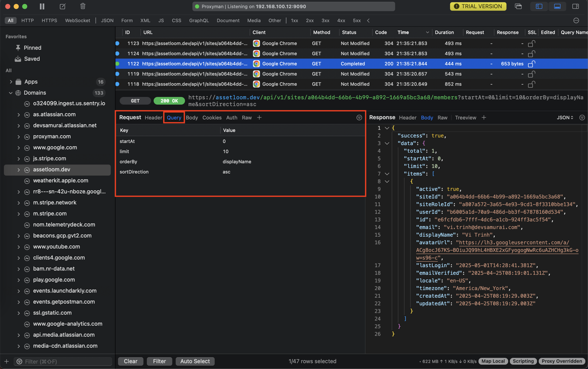Viewport: 588px width, 369px height.
Task: Click the TRIAL VERSION badge
Action: click(x=478, y=6)
